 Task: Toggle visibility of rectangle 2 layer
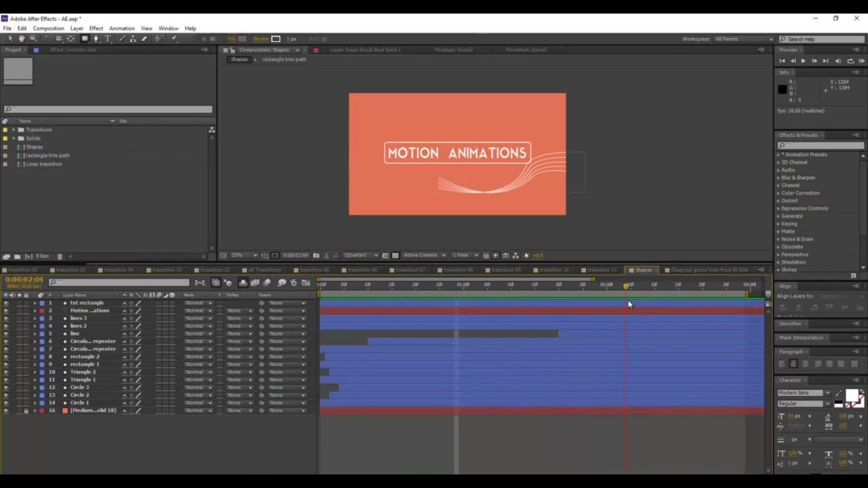6,357
